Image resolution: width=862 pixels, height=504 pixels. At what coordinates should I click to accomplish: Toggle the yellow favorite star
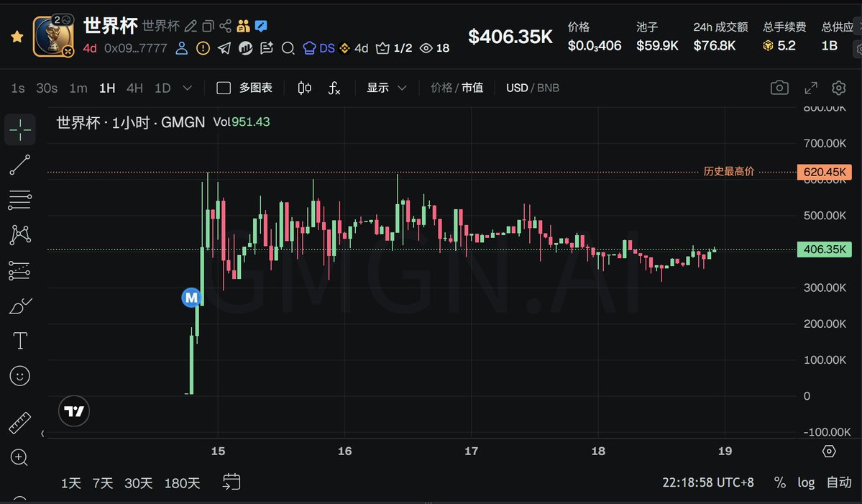tap(17, 37)
